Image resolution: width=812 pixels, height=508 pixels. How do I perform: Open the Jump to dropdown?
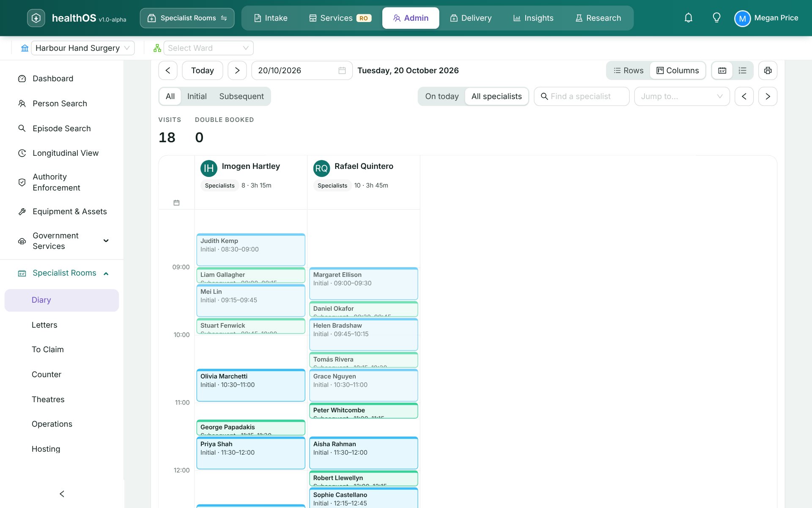pos(682,97)
